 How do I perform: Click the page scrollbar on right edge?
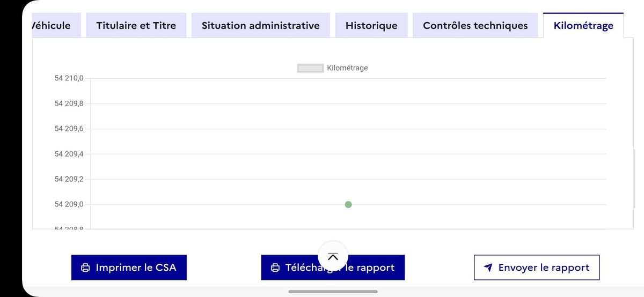(x=634, y=179)
